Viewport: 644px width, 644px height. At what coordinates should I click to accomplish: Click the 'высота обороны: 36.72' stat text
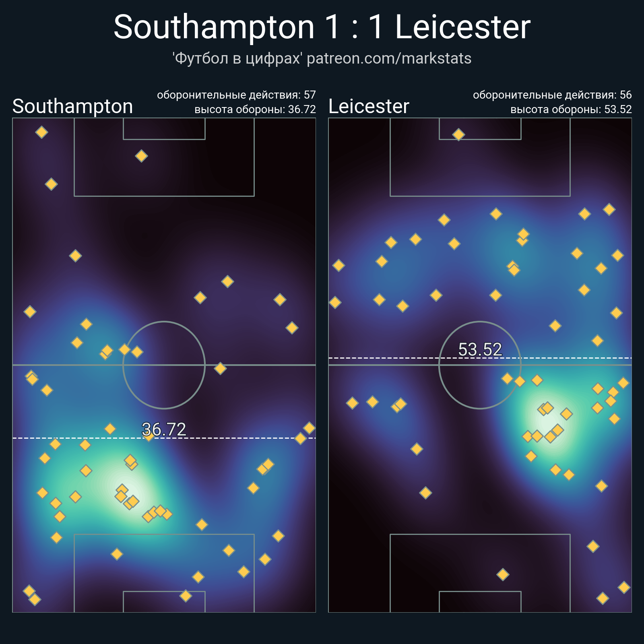[x=255, y=109]
